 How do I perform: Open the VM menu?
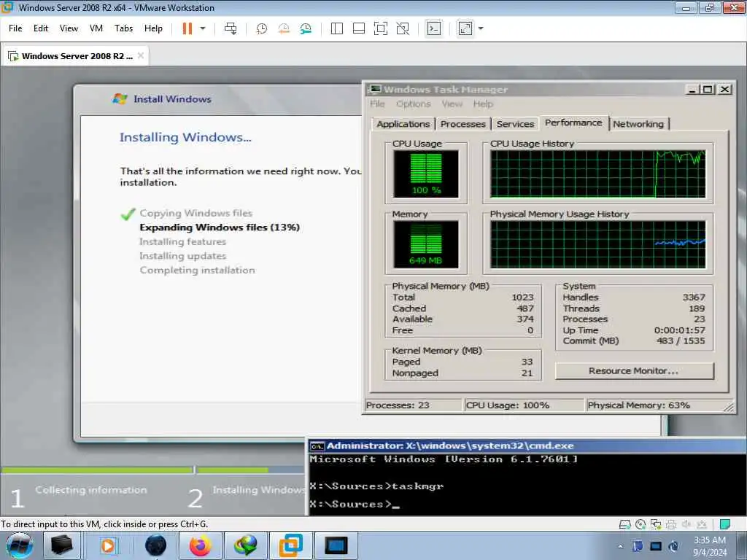pos(96,28)
